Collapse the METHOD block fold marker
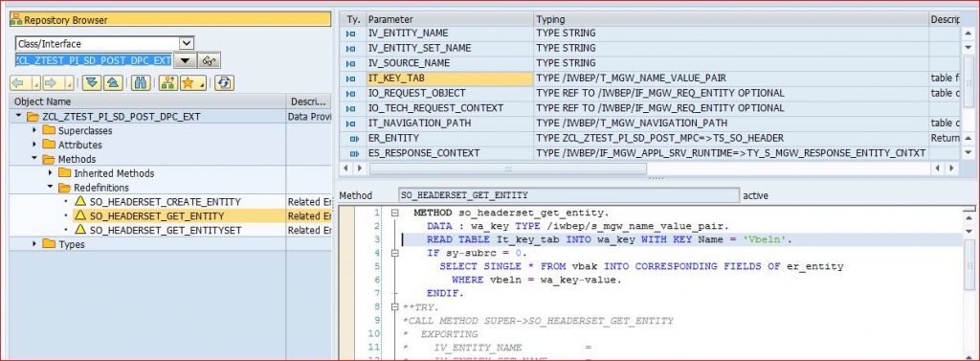 tap(395, 213)
